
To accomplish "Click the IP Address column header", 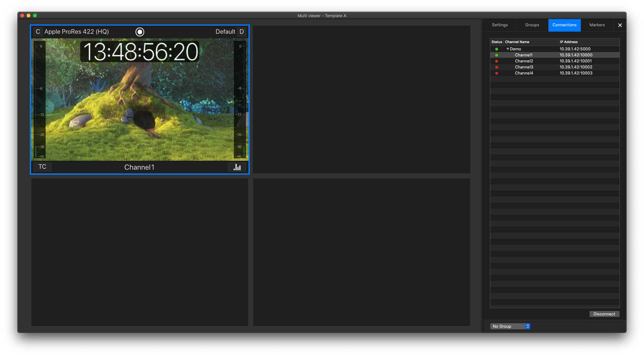I will tap(589, 42).
